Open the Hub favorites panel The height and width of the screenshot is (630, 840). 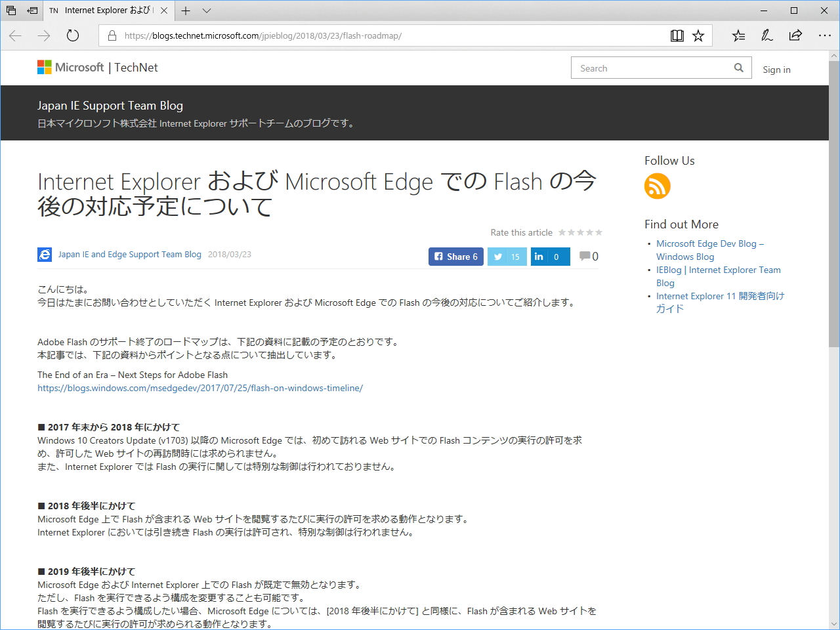(x=738, y=35)
